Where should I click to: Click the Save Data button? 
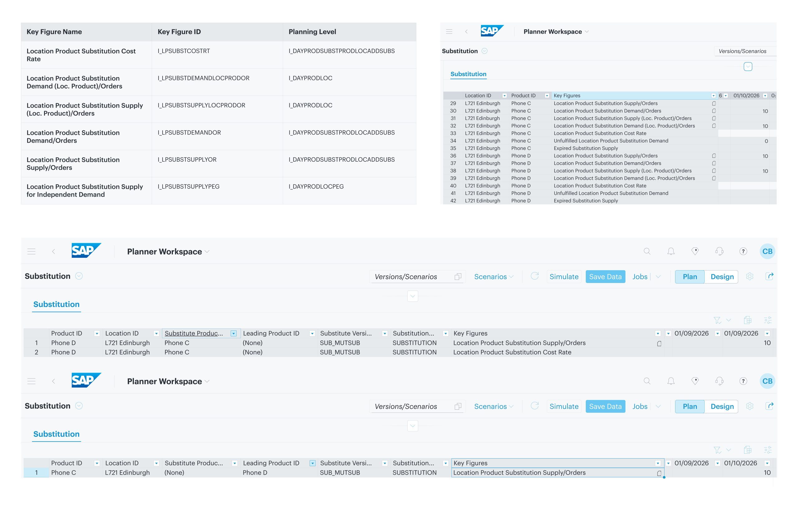pos(605,276)
